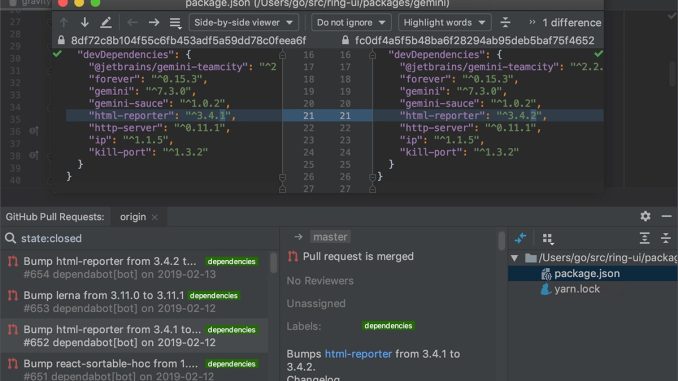Open Side-by-side viewer dropdown
Viewport: 678px width, 381px height.
(244, 22)
